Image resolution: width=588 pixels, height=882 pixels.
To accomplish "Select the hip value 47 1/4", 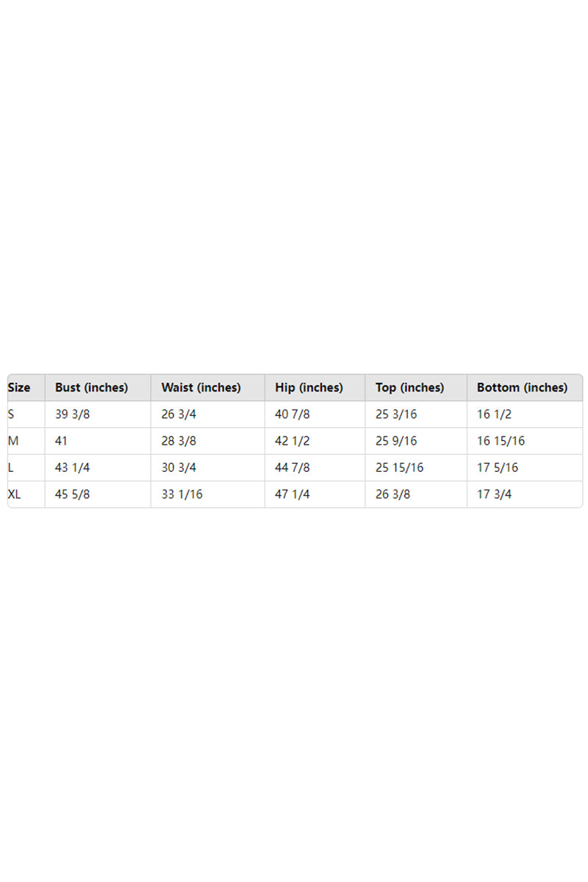I will [292, 494].
